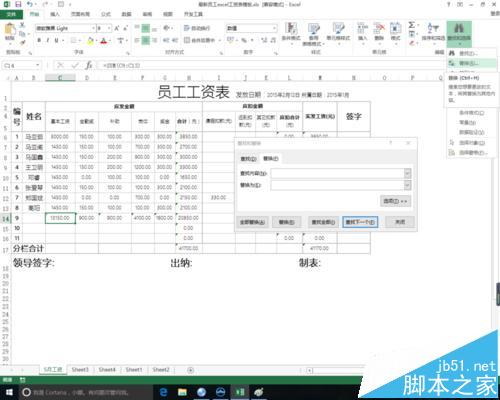Screen dimensions: 500x400
Task: Toggle Bold formatting
Action: click(x=39, y=40)
